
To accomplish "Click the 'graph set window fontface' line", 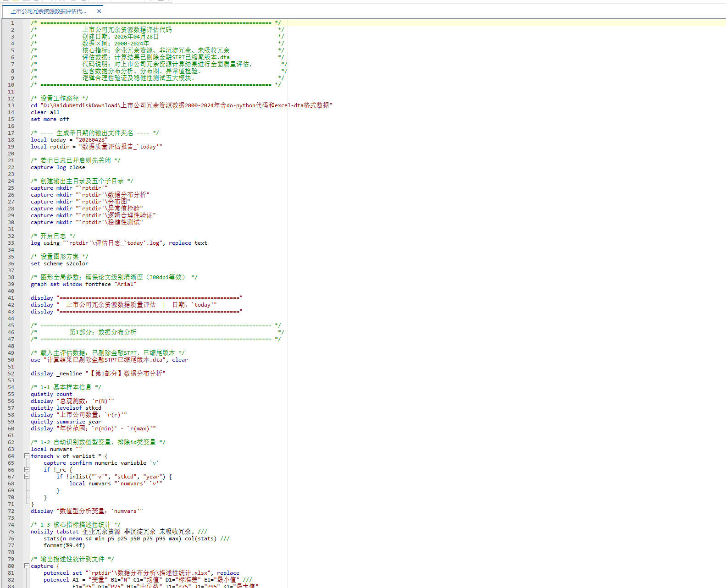I will pos(83,284).
